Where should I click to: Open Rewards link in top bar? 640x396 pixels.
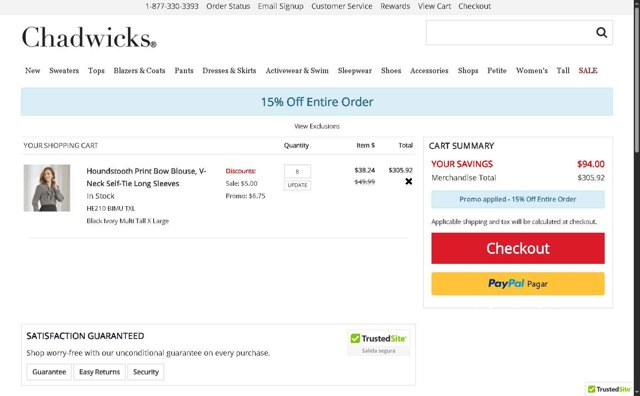tap(395, 6)
